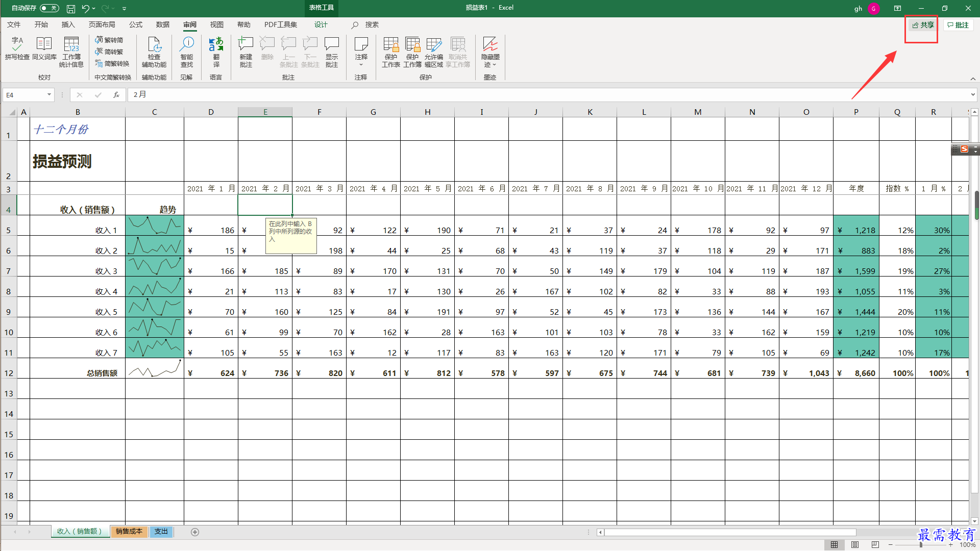Select the 支出 sheet tab
This screenshot has width=980, height=551.
point(161,532)
